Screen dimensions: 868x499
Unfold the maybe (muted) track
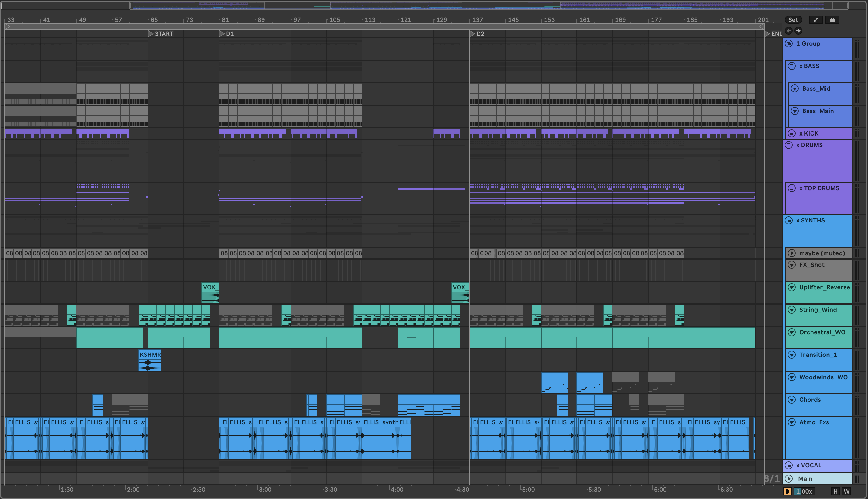792,253
